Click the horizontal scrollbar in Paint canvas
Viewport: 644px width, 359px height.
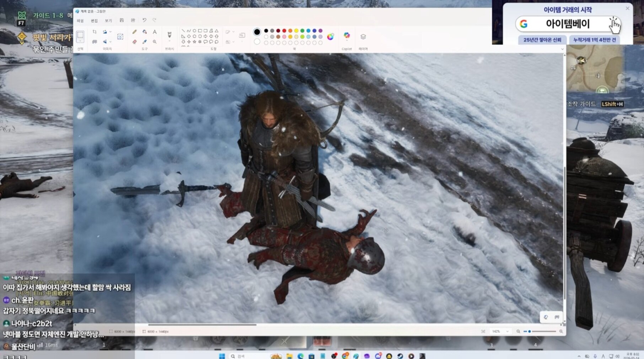202,325
